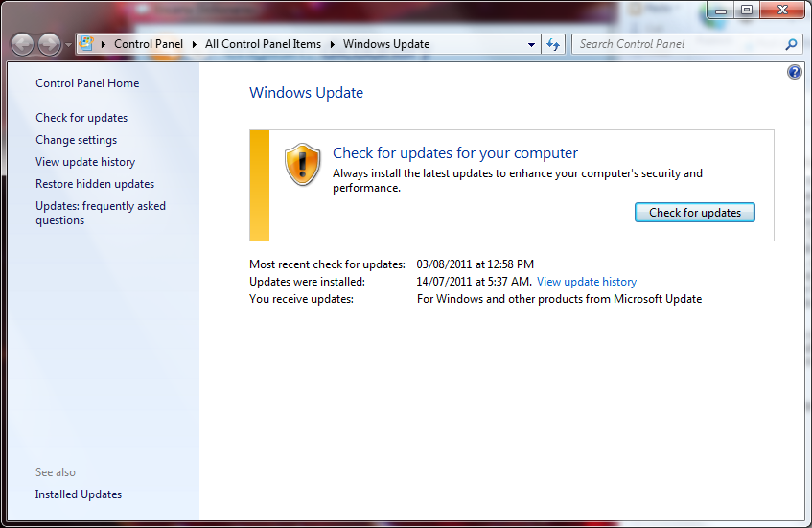Select Windows Update in the address breadcrumb

coord(386,44)
